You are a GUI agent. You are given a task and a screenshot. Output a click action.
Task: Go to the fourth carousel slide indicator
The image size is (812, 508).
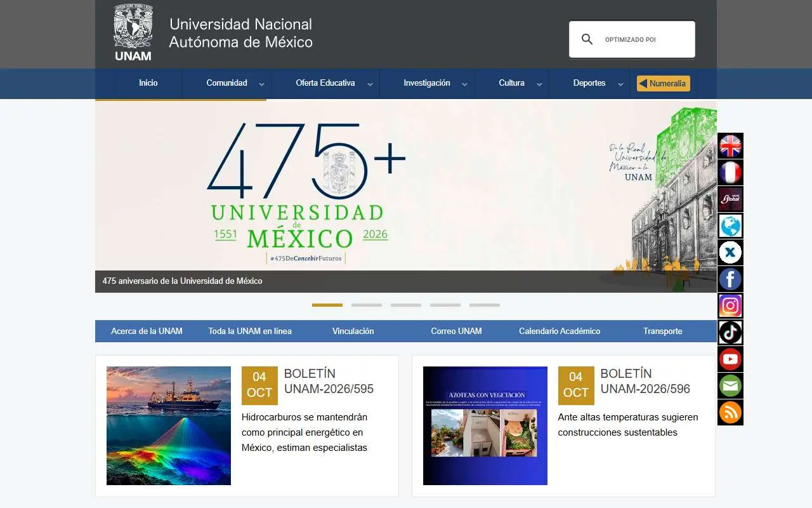445,305
